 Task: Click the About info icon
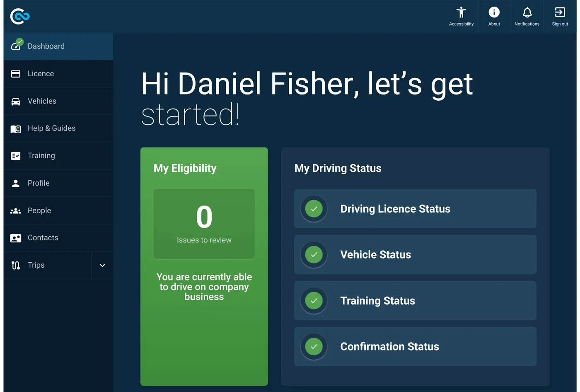tap(494, 12)
